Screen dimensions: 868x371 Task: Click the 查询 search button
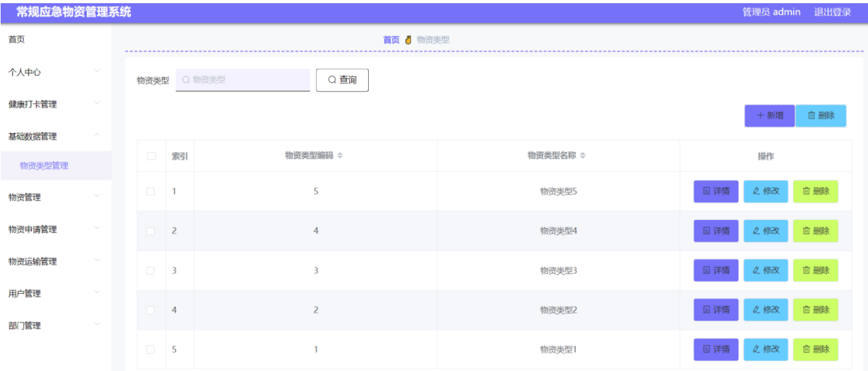[342, 80]
